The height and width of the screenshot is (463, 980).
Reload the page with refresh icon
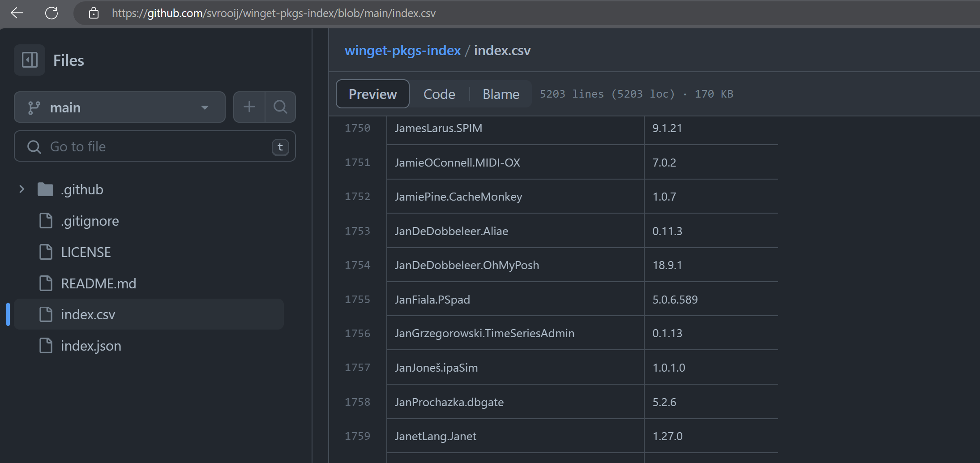[51, 13]
